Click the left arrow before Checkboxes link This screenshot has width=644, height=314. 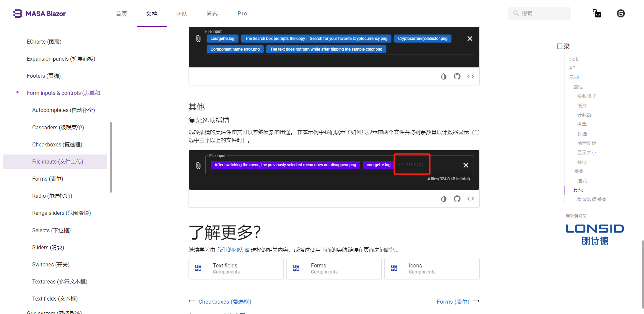(x=192, y=301)
